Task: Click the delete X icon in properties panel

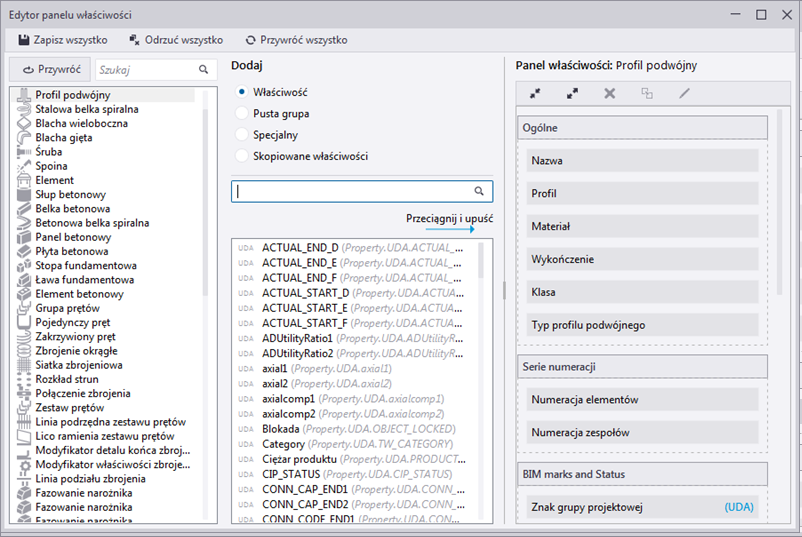Action: pos(609,93)
